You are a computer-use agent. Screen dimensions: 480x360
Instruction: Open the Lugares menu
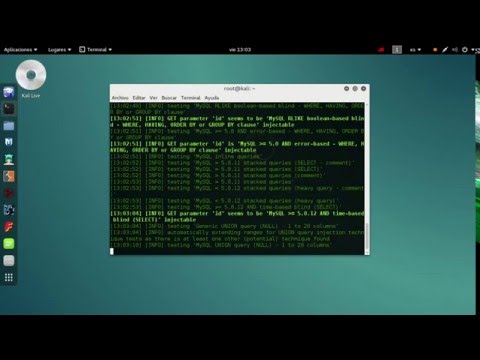point(59,50)
